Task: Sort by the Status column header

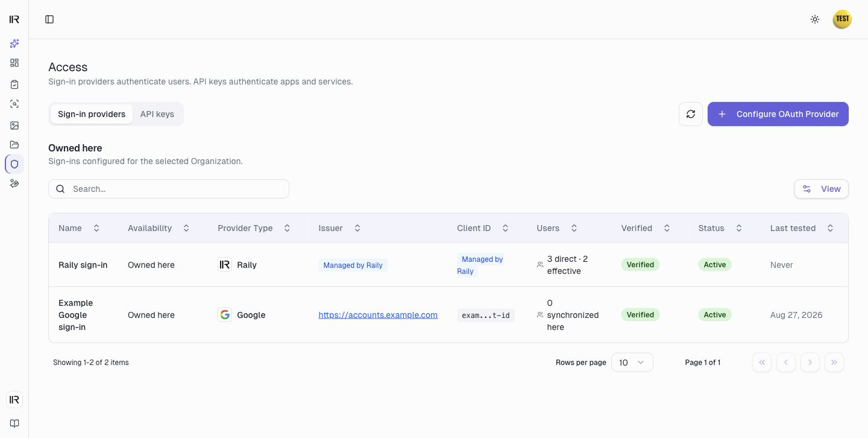Action: tap(720, 228)
